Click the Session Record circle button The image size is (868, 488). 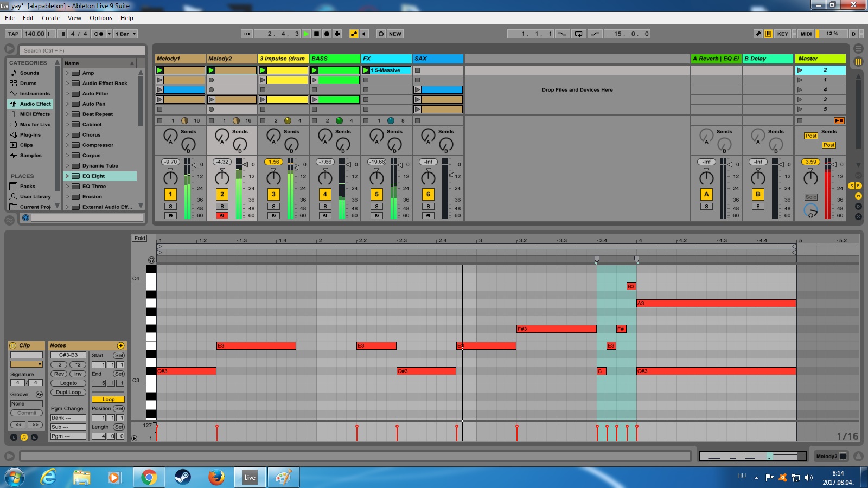(381, 34)
